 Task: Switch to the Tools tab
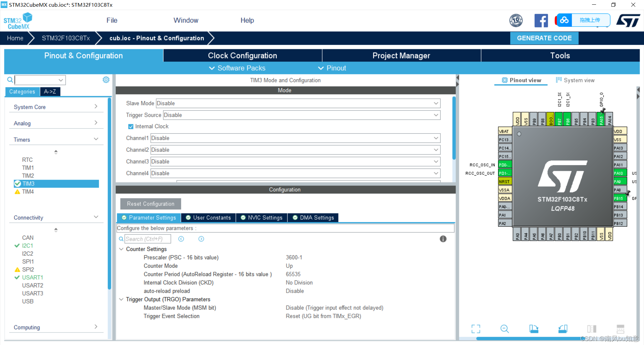click(x=560, y=56)
